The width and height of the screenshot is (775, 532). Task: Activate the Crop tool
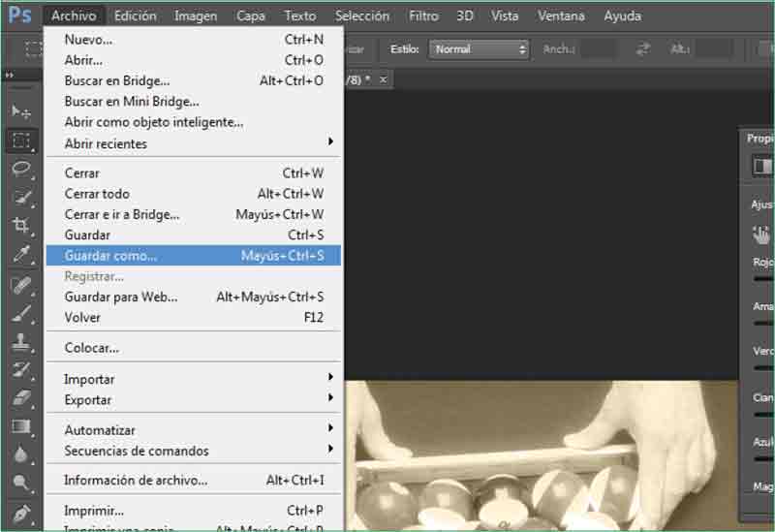tap(21, 225)
